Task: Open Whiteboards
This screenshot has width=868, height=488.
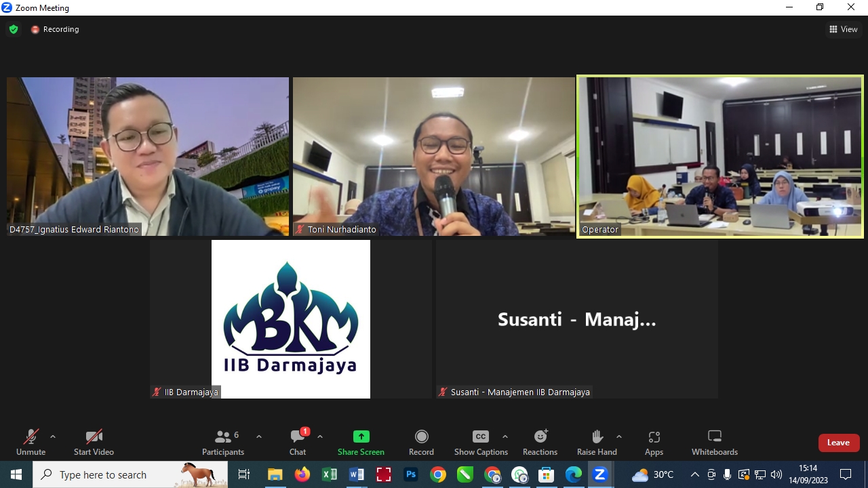Action: [715, 443]
